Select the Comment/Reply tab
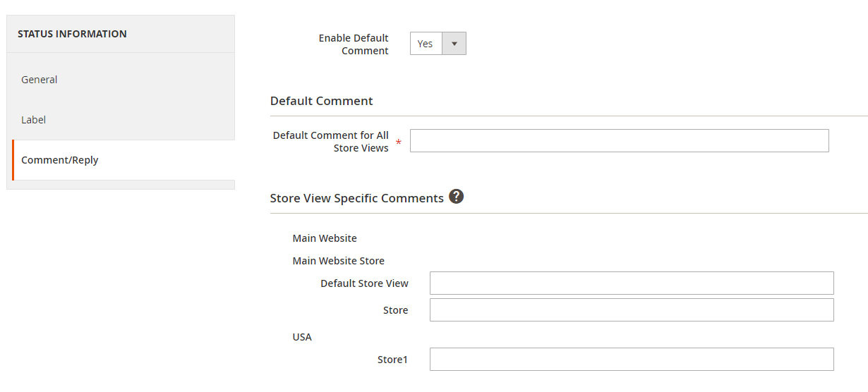Screen dimensions: 868x392 [x=60, y=160]
